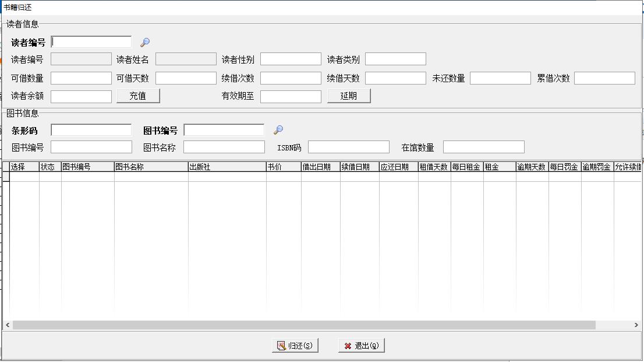Click the horizontal scrollbar thumb

pos(304,325)
